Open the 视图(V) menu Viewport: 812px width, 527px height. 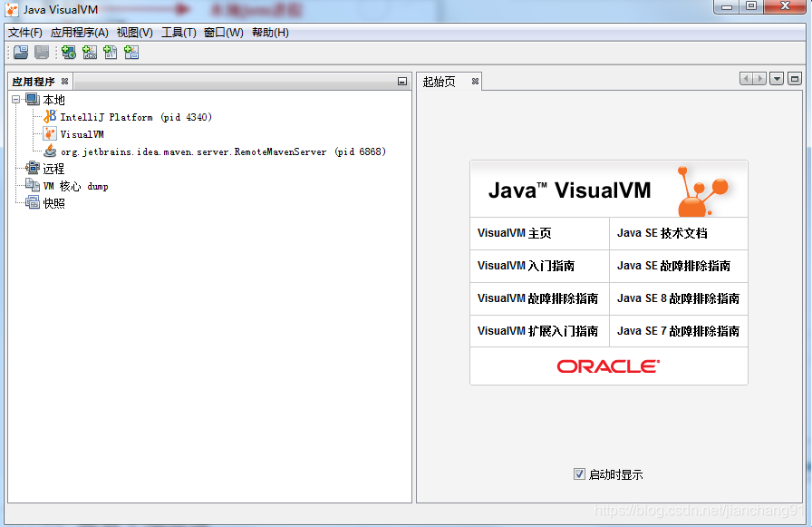[x=135, y=33]
